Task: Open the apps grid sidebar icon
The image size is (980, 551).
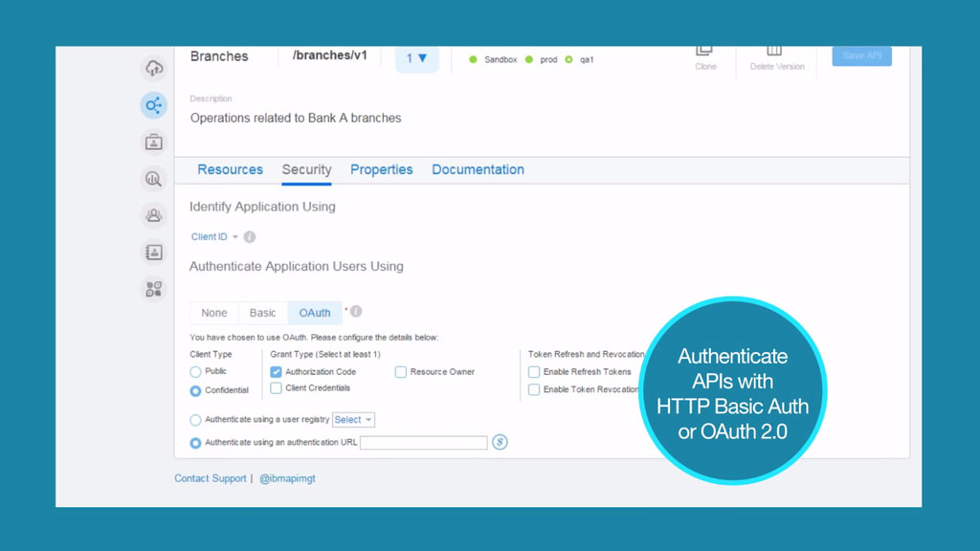Action: click(154, 289)
